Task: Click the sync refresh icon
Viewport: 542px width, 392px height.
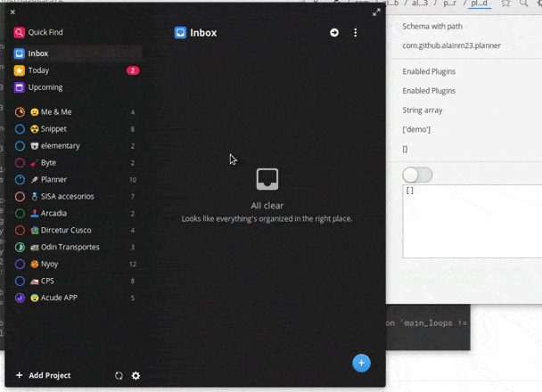Action: coord(119,375)
